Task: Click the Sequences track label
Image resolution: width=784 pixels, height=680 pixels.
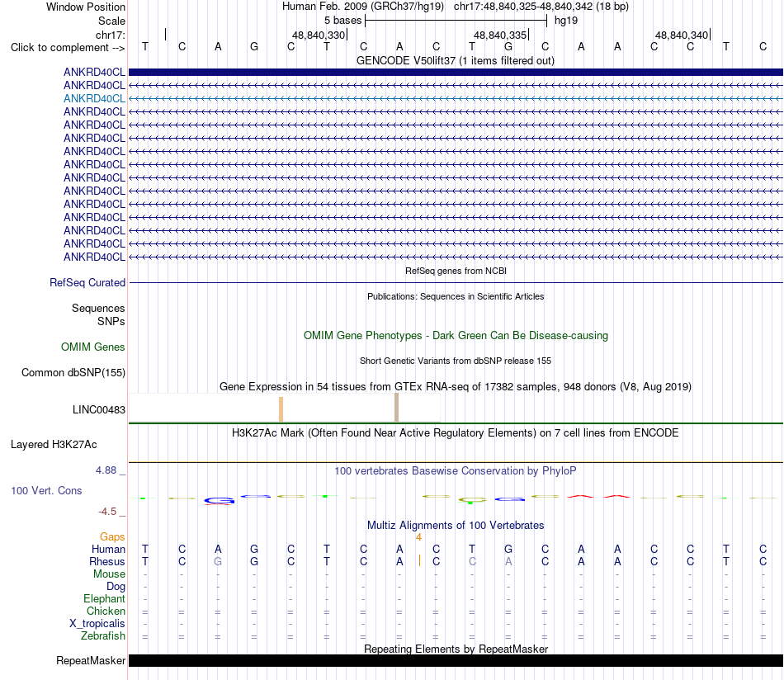Action: coord(98,308)
